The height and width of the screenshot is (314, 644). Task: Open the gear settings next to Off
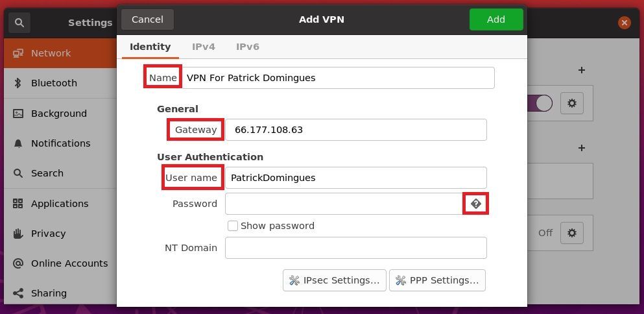tap(572, 233)
